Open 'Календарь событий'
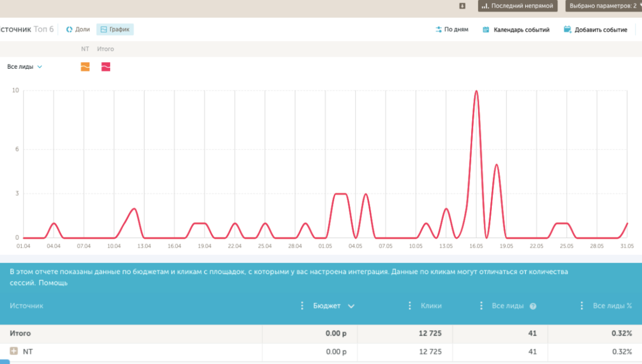 516,30
